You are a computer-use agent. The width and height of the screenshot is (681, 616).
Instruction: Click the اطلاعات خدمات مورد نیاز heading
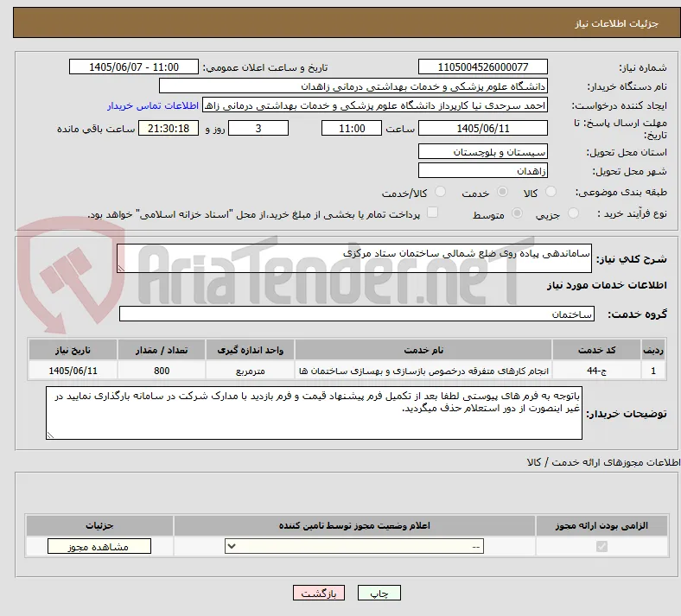pyautogui.click(x=607, y=285)
